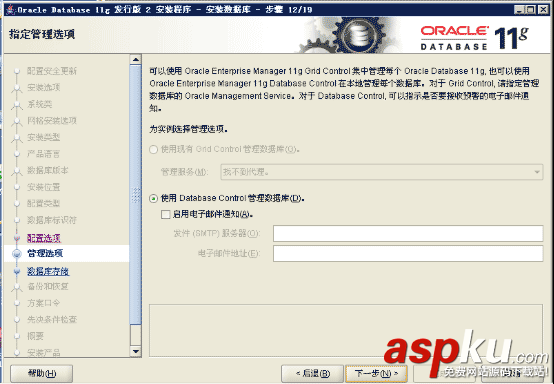Viewport: 554px width, 384px height.
Task: Click the 数据库标识符 step text
Action: point(52,220)
